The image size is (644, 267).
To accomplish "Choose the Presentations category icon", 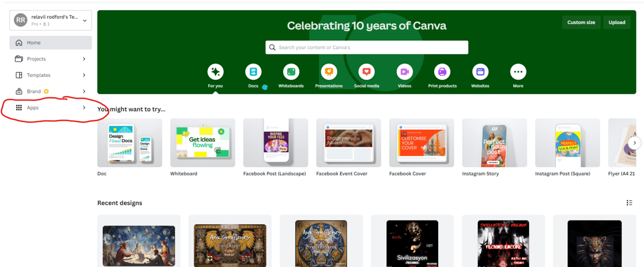I will click(x=329, y=72).
